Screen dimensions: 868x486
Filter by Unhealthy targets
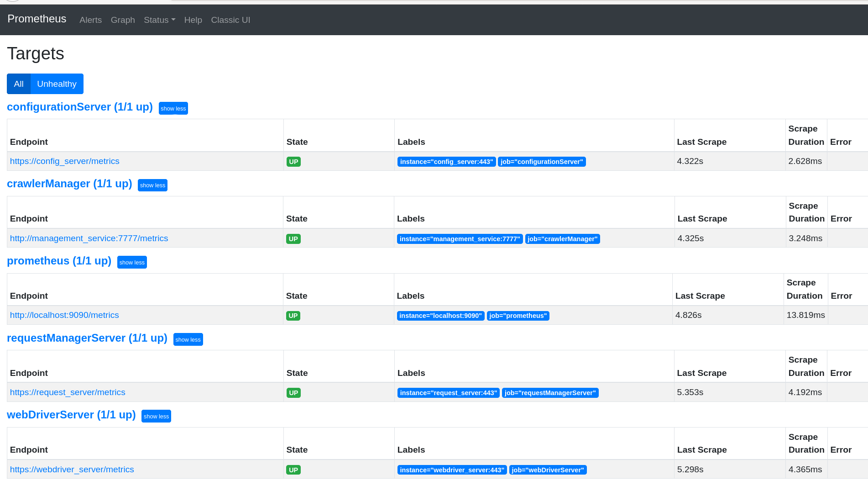pos(57,84)
